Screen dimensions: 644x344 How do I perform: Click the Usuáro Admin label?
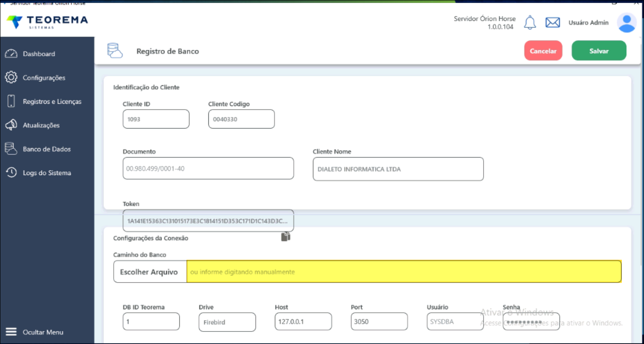coord(588,23)
